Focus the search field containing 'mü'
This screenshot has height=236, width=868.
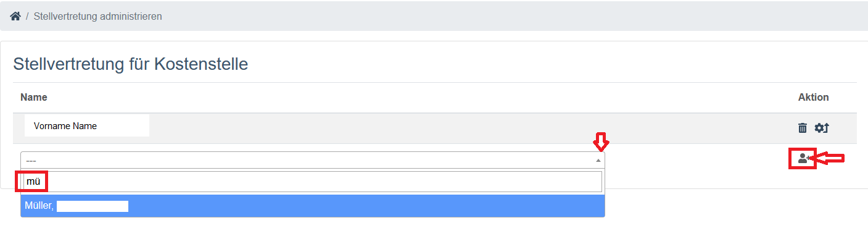(x=313, y=182)
